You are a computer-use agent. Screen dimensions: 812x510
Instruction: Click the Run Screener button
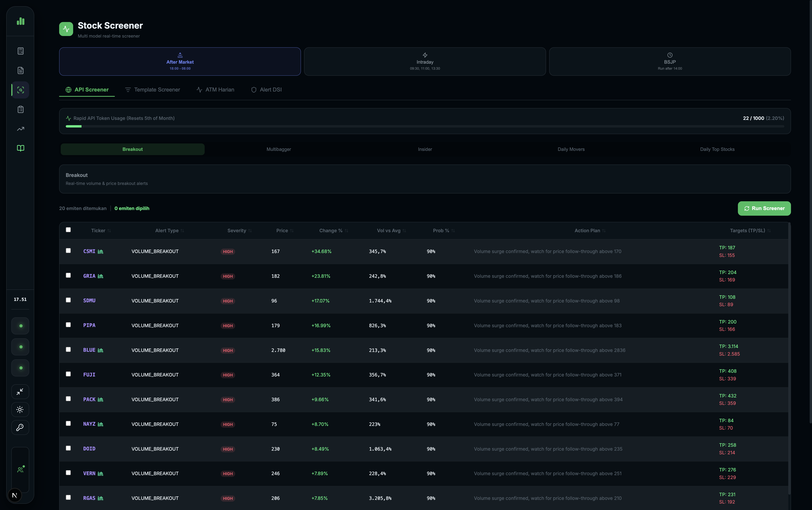click(x=764, y=208)
